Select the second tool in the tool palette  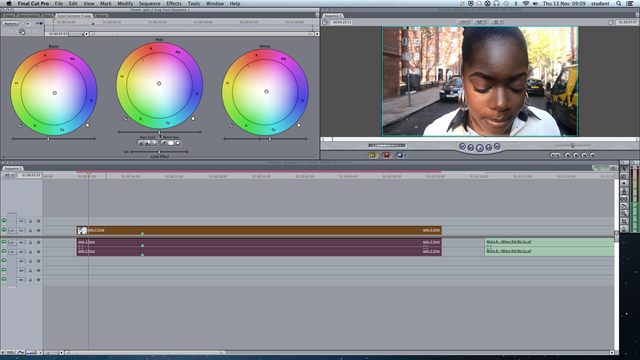click(624, 176)
